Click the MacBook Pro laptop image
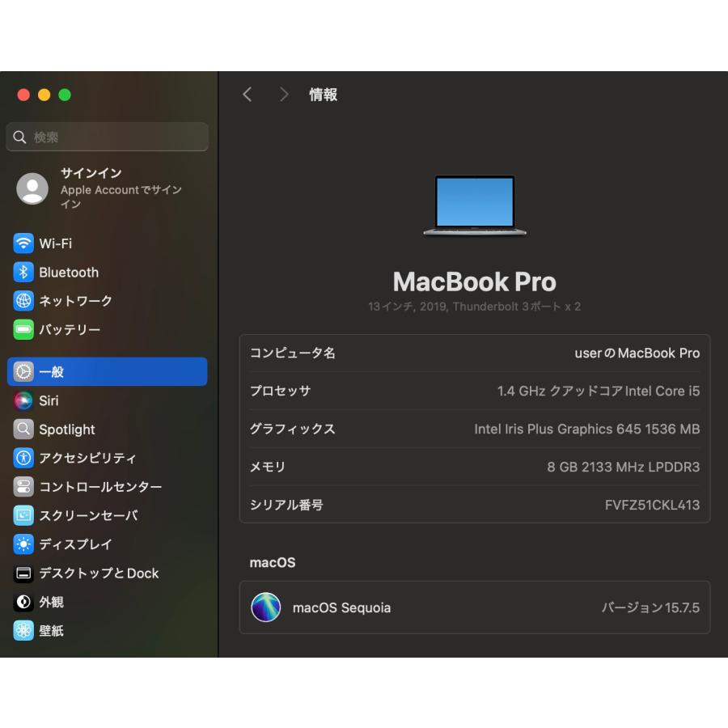 (475, 205)
